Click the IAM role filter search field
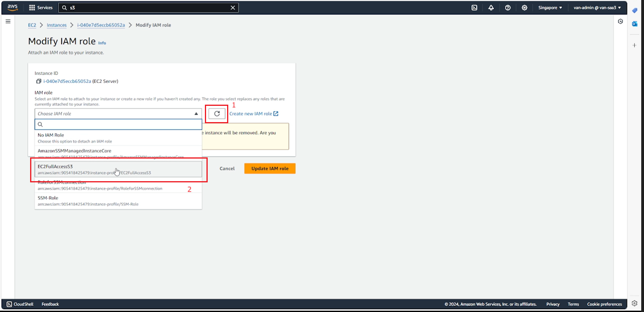This screenshot has width=644, height=312. click(x=118, y=124)
